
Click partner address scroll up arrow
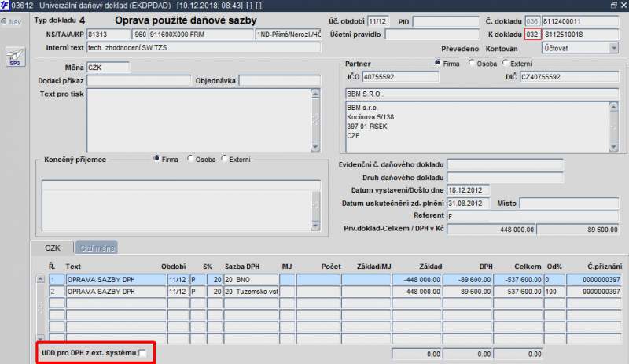[x=613, y=107]
